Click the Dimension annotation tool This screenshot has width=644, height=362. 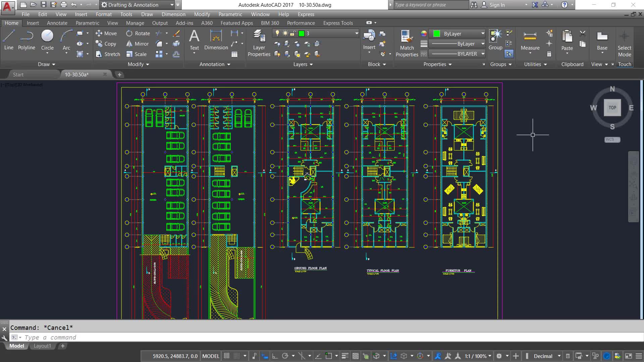coord(216,40)
